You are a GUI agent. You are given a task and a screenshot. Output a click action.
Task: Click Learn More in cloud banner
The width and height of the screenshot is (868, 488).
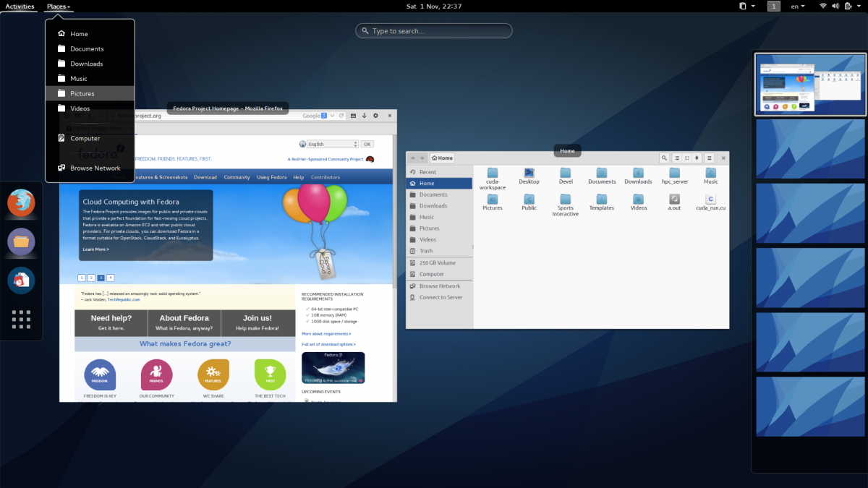pyautogui.click(x=95, y=249)
